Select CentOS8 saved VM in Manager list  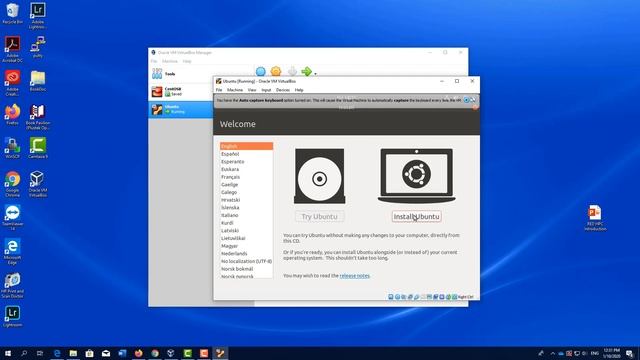pyautogui.click(x=181, y=91)
